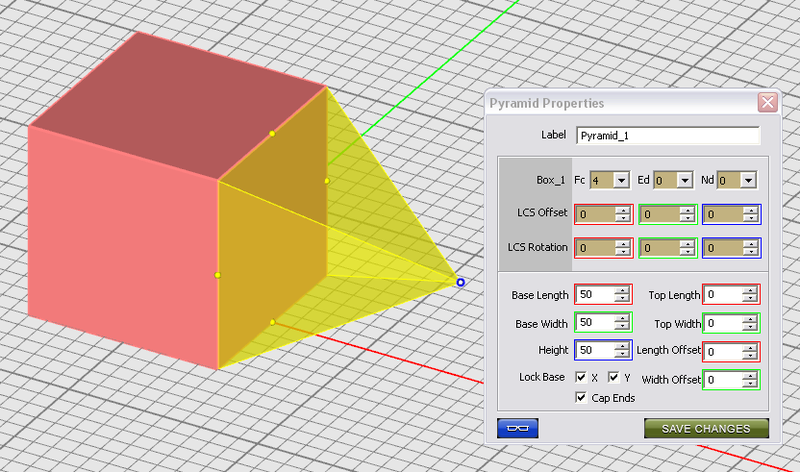800x472 pixels.
Task: Click the Save Changes button
Action: point(706,428)
